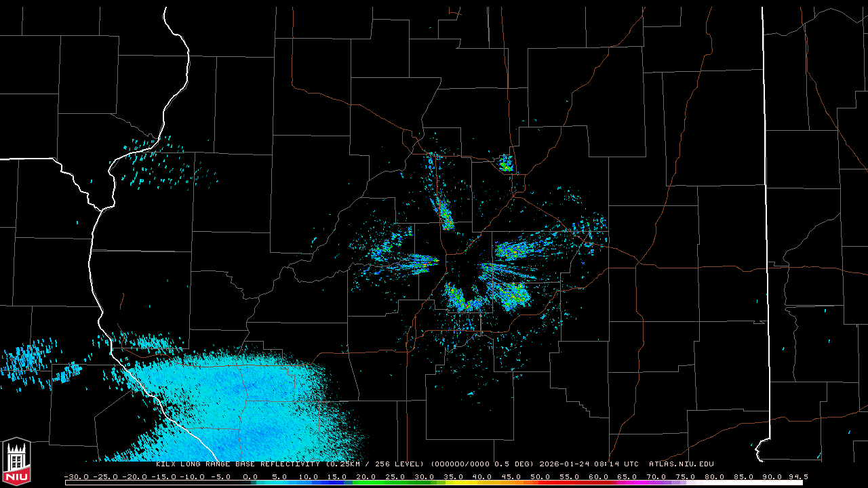This screenshot has height=488, width=868.
Task: Click the 0.0 label on the scale
Action: [x=250, y=476]
